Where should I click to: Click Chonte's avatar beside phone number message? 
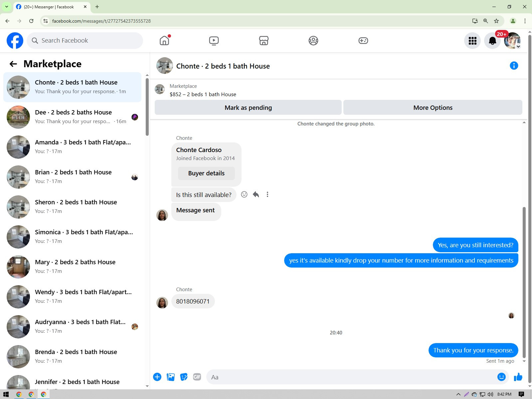(162, 302)
